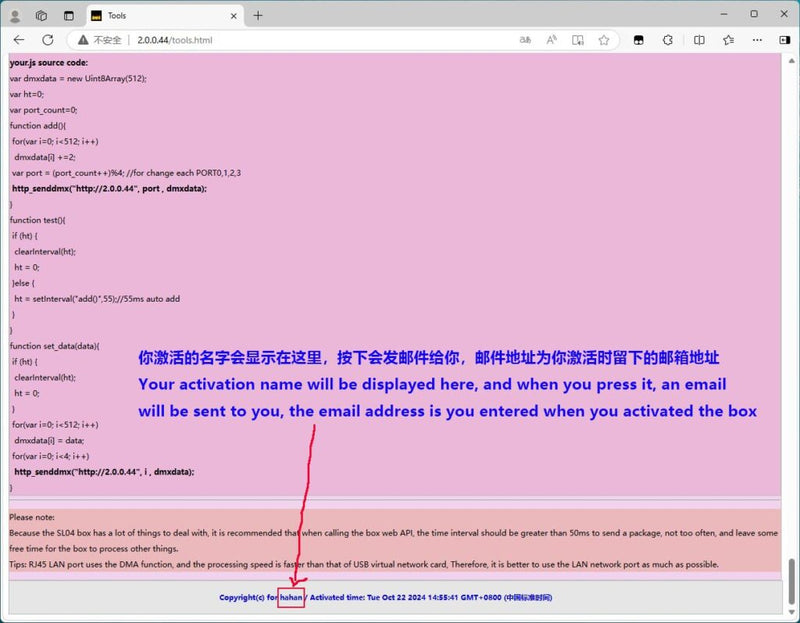Open the tab actions menu icon

tap(68, 16)
